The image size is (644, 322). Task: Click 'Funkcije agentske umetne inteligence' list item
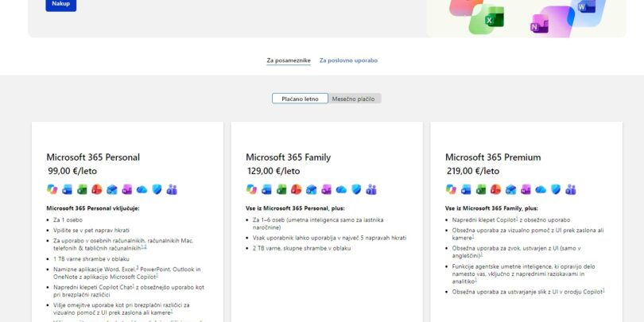tap(524, 274)
